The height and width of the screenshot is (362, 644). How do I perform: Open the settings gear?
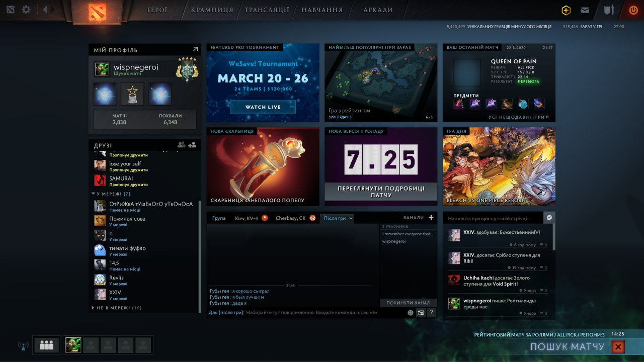pos(26,10)
